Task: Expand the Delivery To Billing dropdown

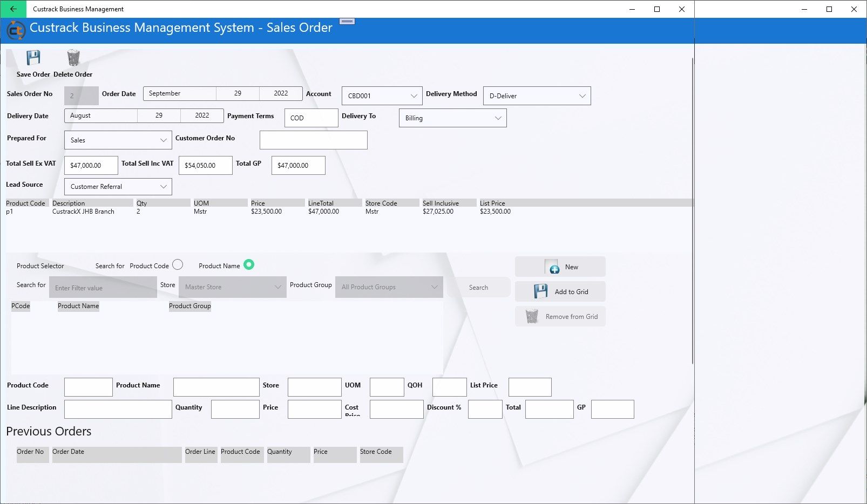Action: (x=453, y=118)
